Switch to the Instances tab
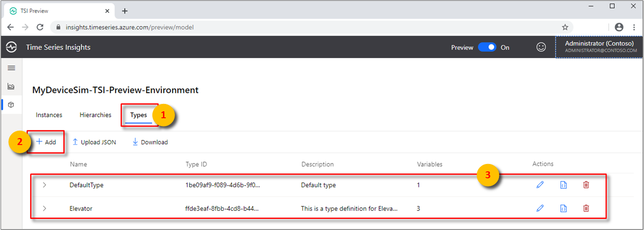 [49, 115]
